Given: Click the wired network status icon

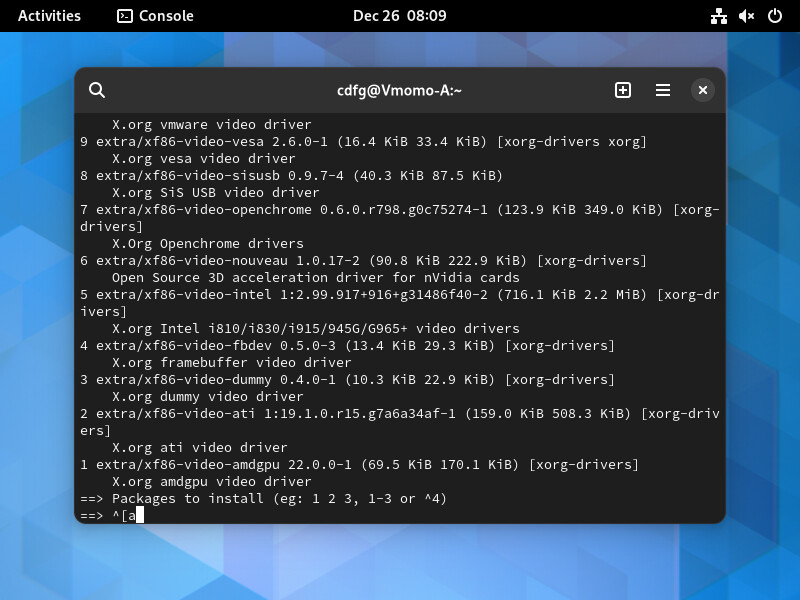Looking at the screenshot, I should [x=719, y=16].
